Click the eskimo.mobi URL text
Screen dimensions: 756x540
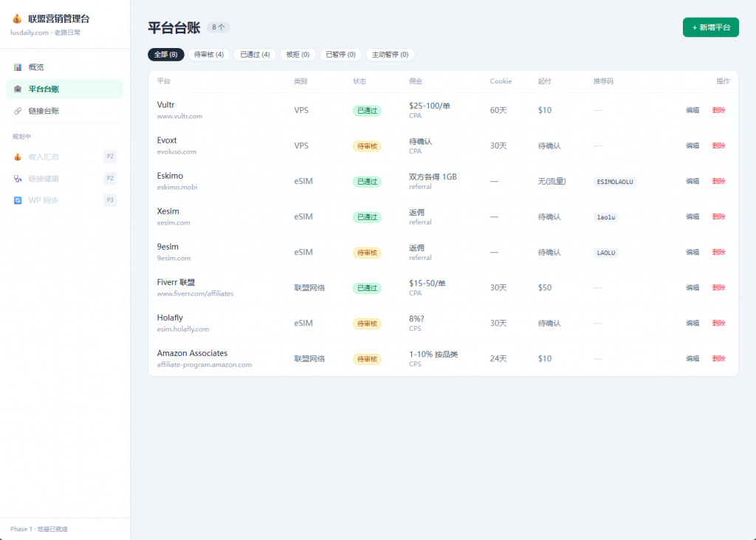point(177,187)
